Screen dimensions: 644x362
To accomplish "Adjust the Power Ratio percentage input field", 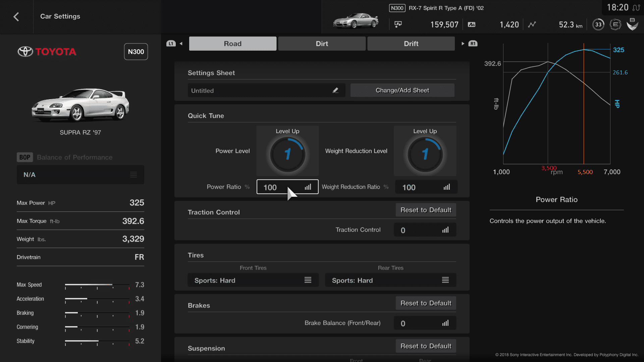I will pyautogui.click(x=287, y=187).
